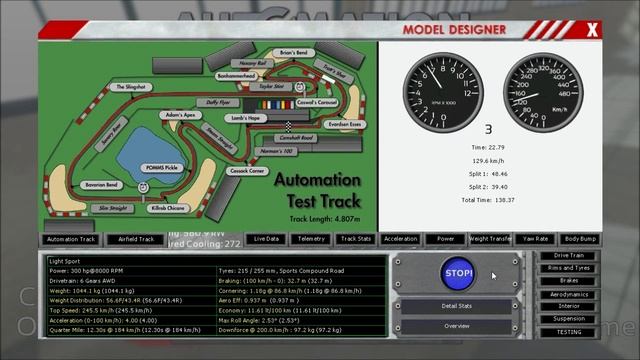Click Cossack Corner label
640x360 pixels.
(x=247, y=171)
